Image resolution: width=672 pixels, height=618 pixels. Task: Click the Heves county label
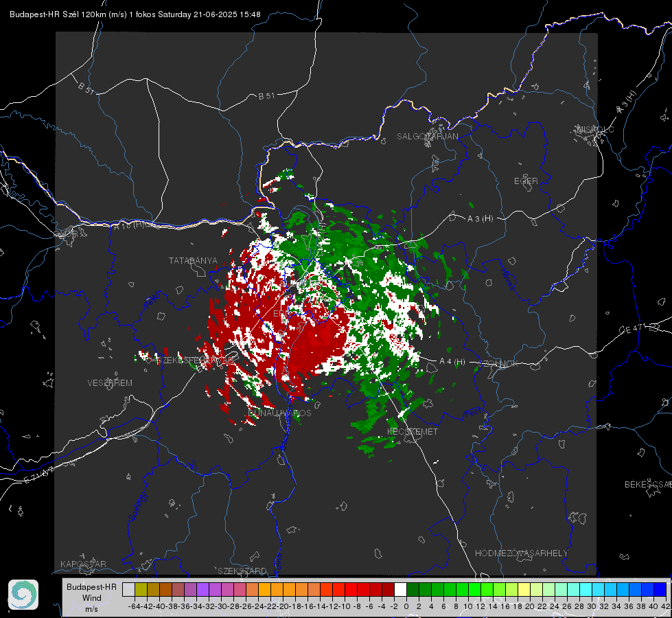pos(507,279)
